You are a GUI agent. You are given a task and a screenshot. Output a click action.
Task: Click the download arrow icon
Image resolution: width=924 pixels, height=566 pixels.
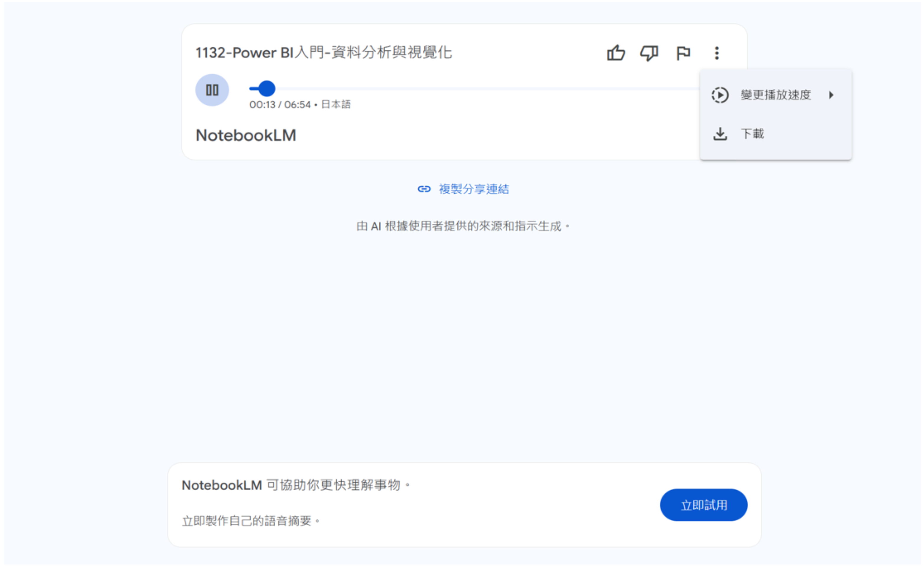[720, 134]
